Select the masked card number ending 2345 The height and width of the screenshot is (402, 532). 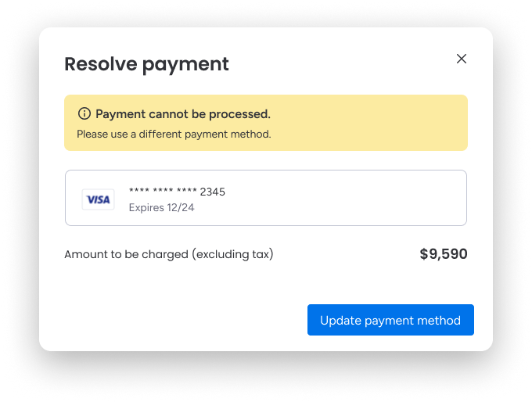pos(177,192)
